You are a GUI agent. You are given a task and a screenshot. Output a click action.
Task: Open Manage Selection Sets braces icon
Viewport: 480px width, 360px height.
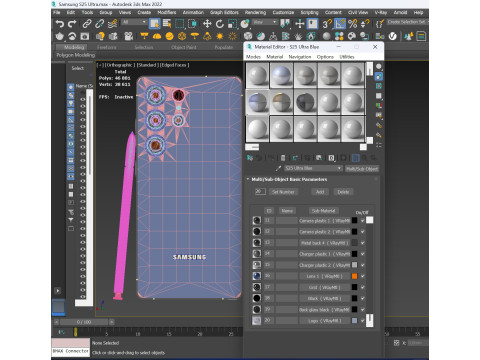tap(379, 24)
